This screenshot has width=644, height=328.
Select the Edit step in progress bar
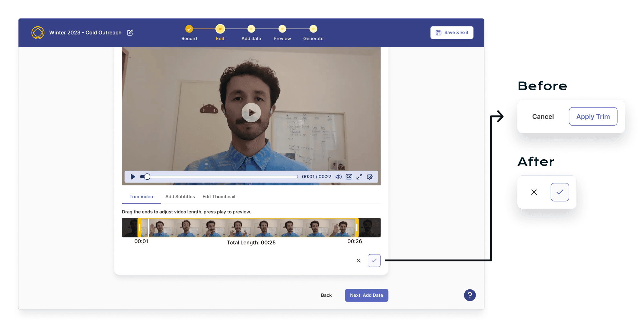tap(220, 33)
